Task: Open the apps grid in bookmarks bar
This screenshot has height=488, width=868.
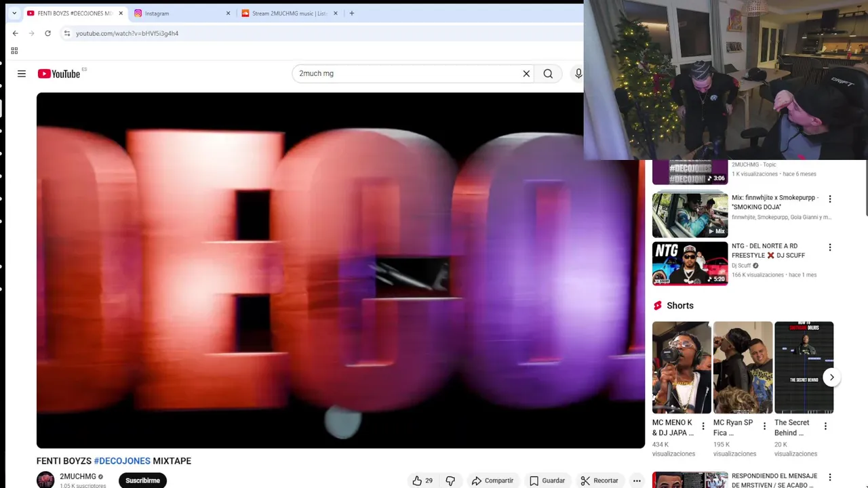Action: 14,51
